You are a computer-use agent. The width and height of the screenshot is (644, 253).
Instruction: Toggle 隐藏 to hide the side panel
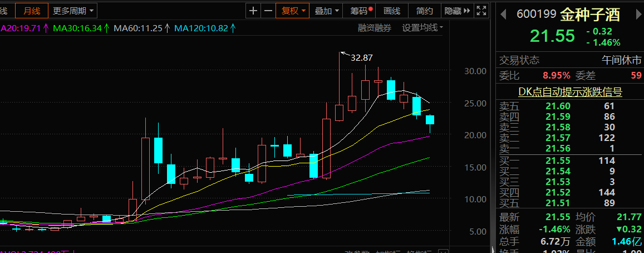pyautogui.click(x=453, y=11)
